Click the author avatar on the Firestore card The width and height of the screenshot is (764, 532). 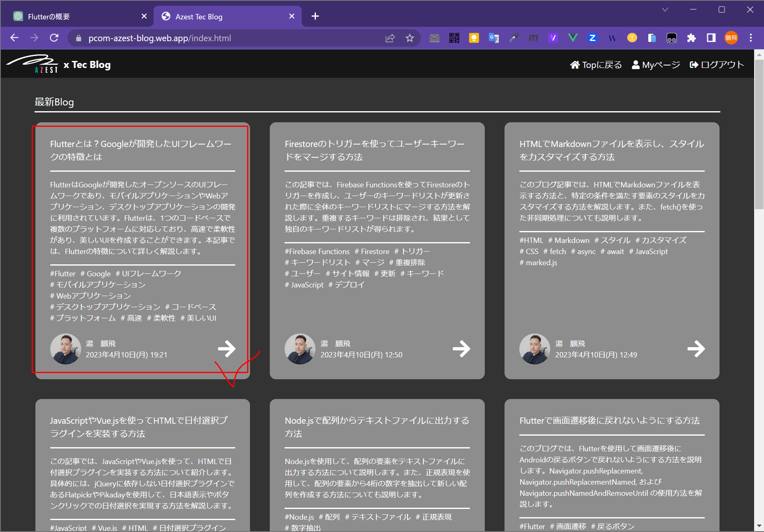point(300,349)
